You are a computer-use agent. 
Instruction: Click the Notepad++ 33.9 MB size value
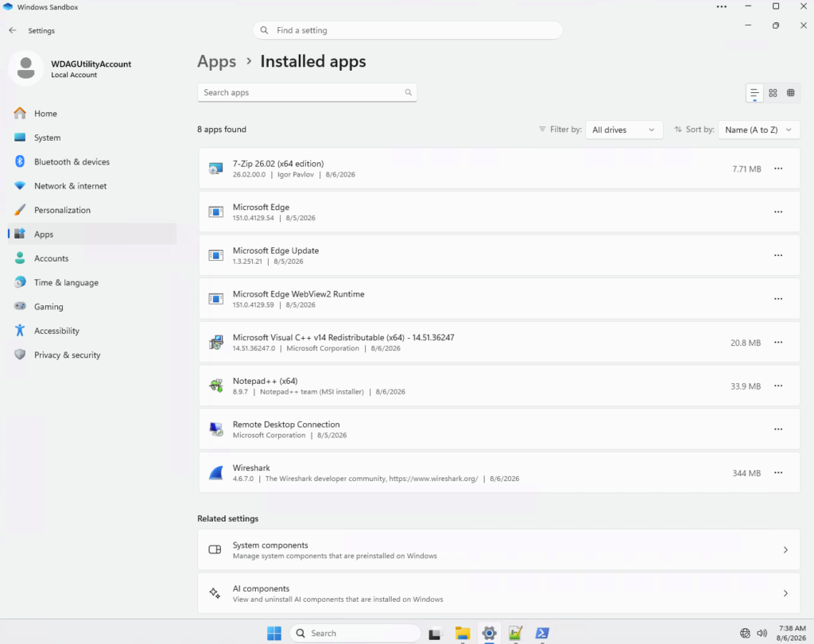tap(746, 386)
